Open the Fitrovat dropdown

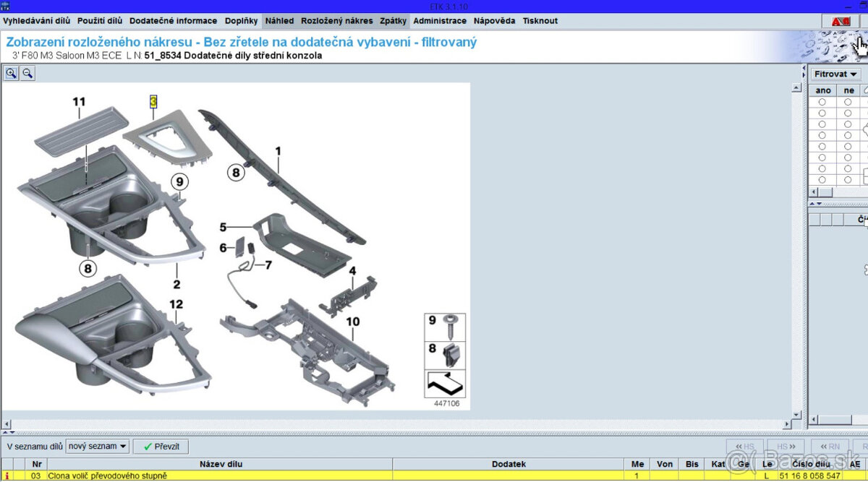[835, 74]
